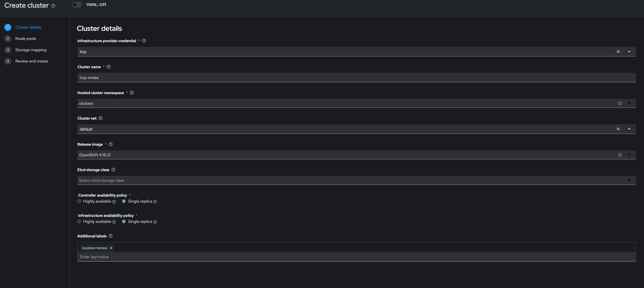Open the Etcd storage class dropdown
Screen dimensions: 644x288
pyautogui.click(x=629, y=180)
